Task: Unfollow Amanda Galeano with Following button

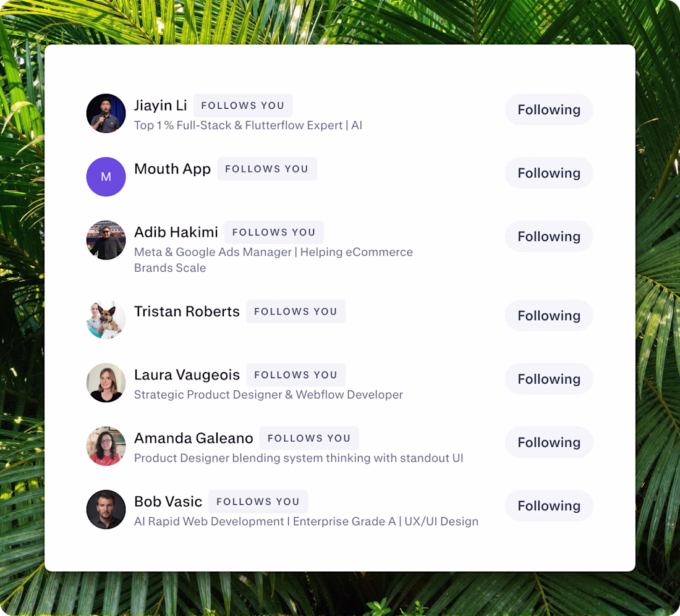Action: 548,442
